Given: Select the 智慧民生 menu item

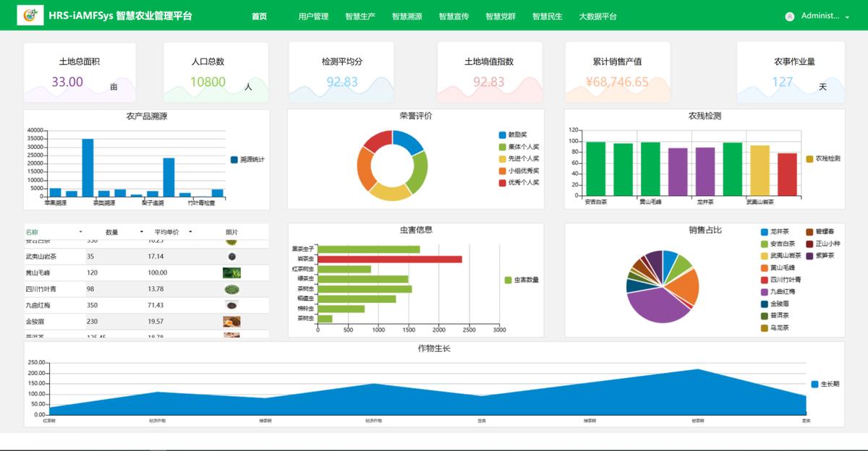Looking at the screenshot, I should tap(547, 15).
